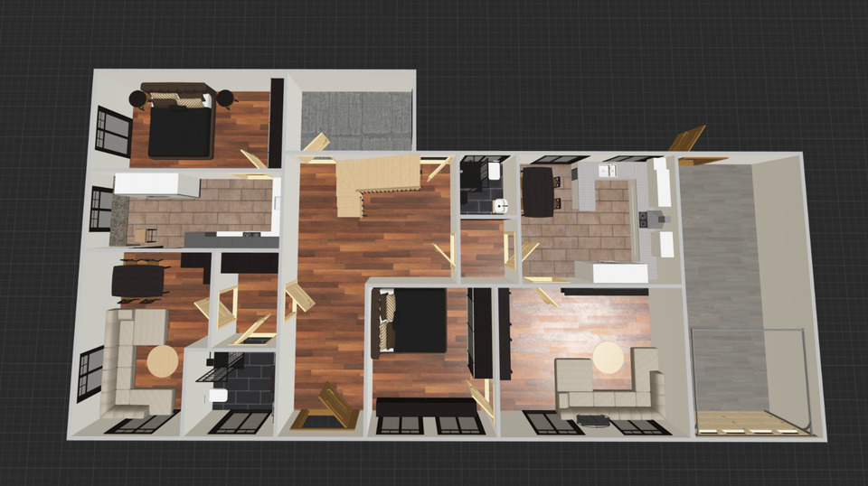
Task: Select black dresser at foot of central bed
Action: point(426,407)
